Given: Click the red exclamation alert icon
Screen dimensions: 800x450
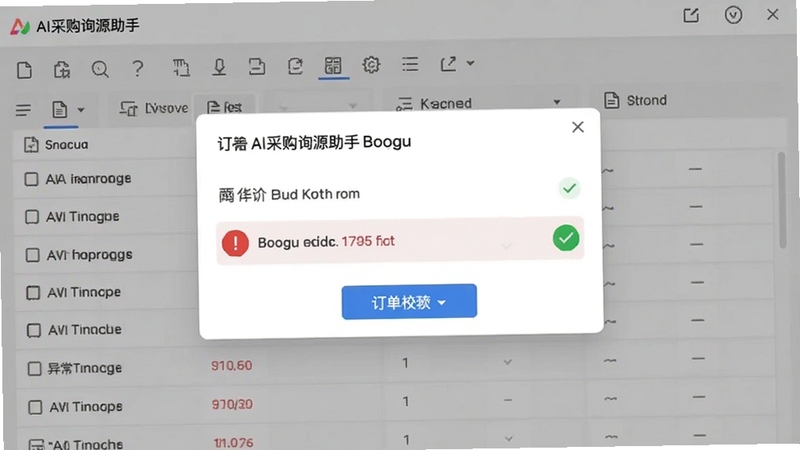Looking at the screenshot, I should [x=235, y=243].
